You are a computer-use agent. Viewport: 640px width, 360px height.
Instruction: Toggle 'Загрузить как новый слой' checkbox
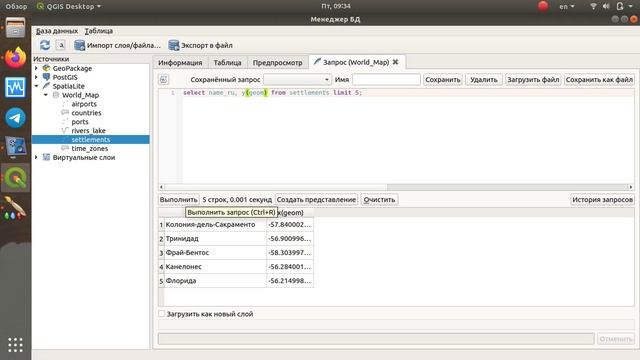[162, 313]
